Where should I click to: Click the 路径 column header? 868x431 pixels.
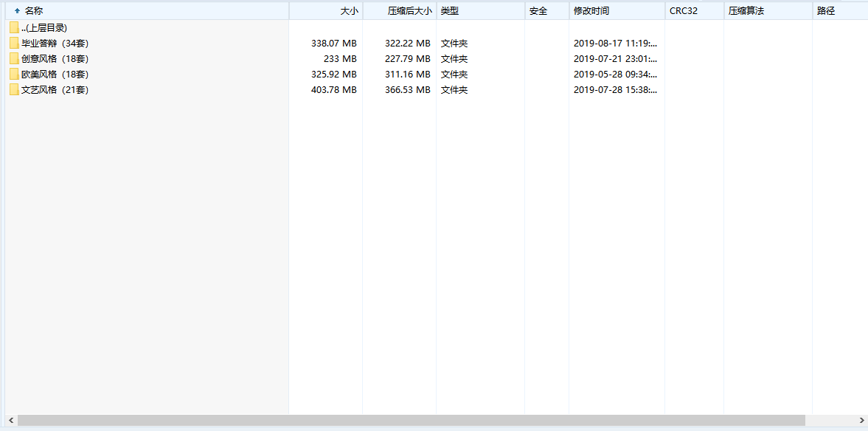(826, 11)
